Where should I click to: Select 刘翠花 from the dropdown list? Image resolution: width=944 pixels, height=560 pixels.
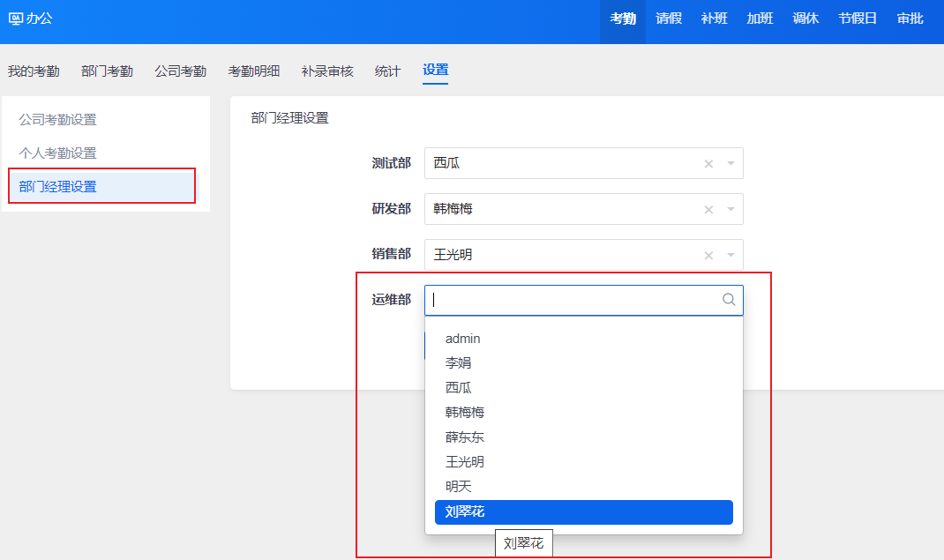tap(583, 512)
